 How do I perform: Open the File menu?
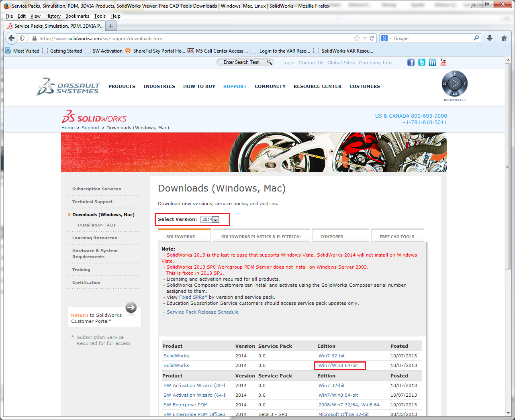[x=9, y=16]
